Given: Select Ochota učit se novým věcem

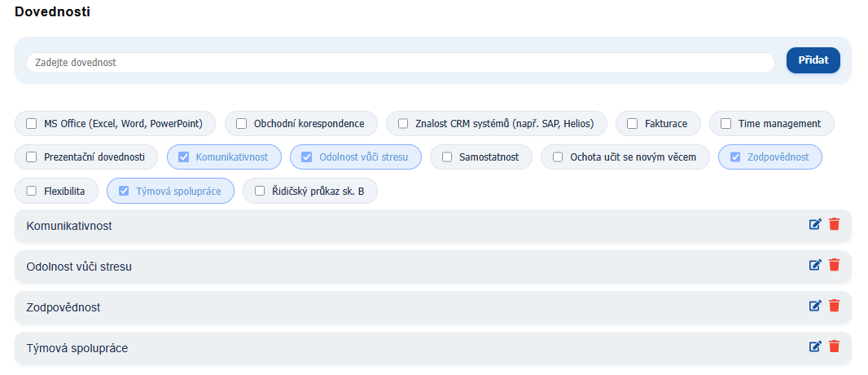Looking at the screenshot, I should [558, 157].
